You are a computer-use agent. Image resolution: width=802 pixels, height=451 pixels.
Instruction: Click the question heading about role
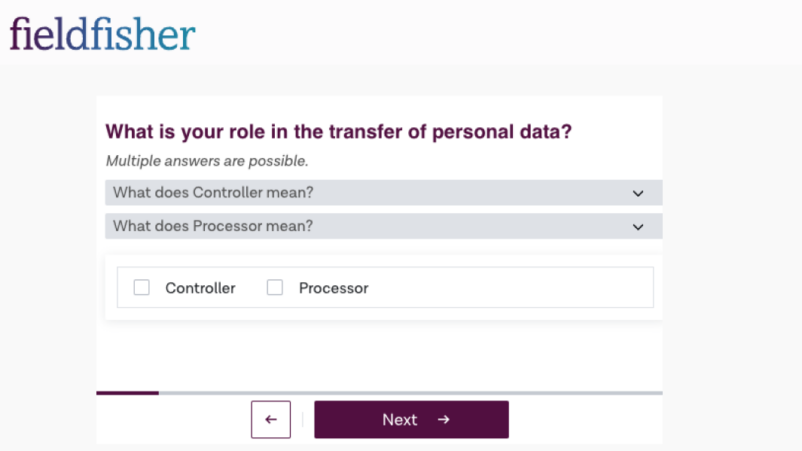tap(339, 131)
